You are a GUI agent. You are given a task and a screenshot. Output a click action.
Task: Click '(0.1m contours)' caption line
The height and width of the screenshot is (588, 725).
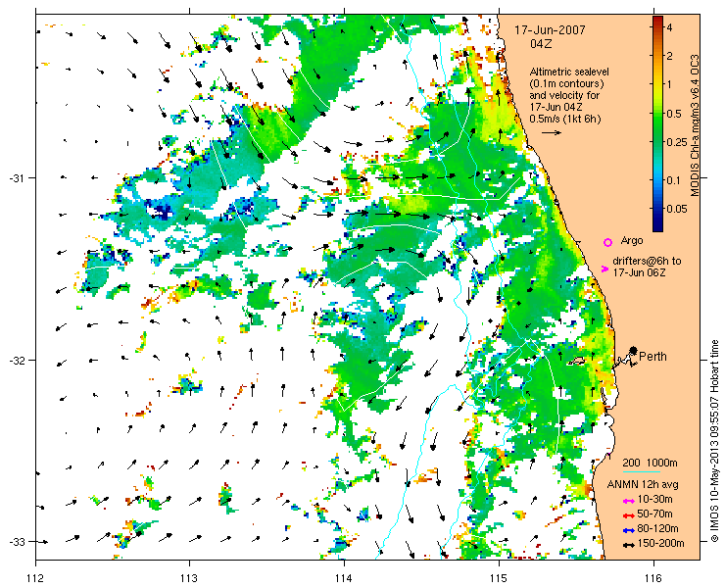click(x=566, y=84)
